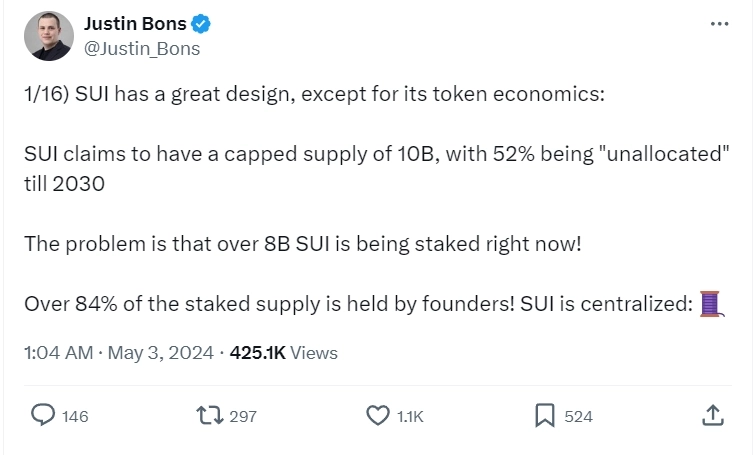Click the 524 bookmarks count

578,416
